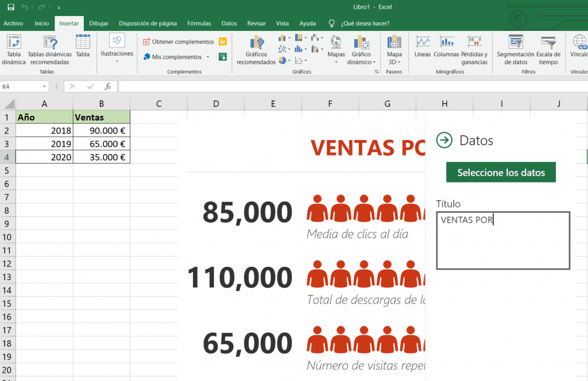The width and height of the screenshot is (588, 381).
Task: Open Tablas dinámicas recomendadas
Action: (x=49, y=49)
